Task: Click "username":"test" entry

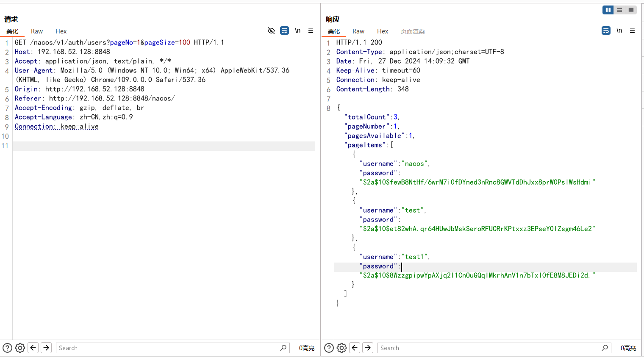Action: coord(393,210)
